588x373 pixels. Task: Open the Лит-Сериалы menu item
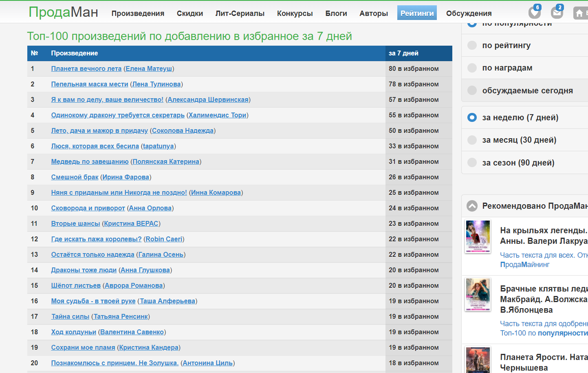pos(240,13)
